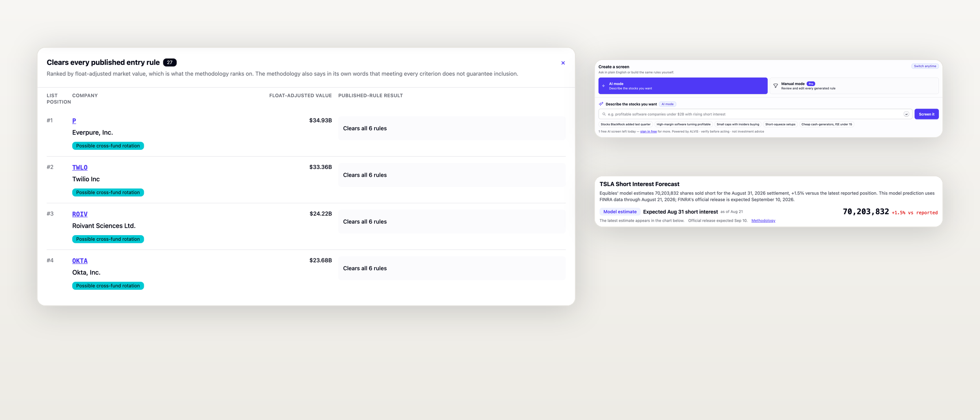Click the $33.36B float-adjusted value
Viewport: 980px width, 420px height.
[x=321, y=167]
